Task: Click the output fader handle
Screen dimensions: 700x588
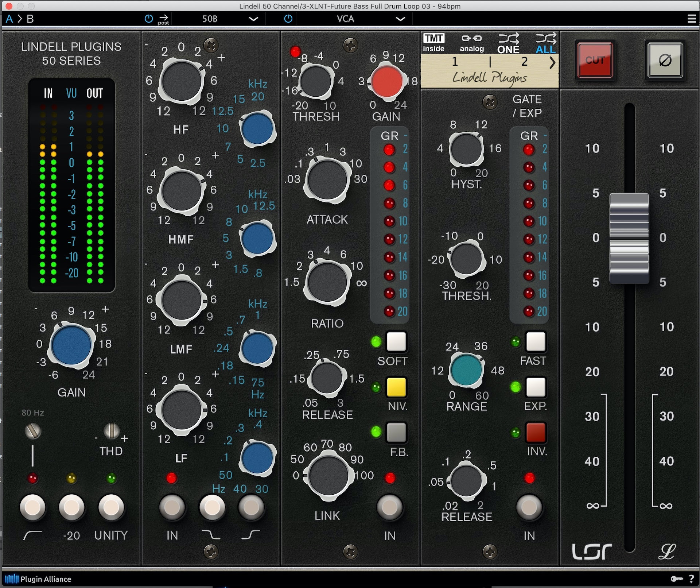Action: [629, 238]
